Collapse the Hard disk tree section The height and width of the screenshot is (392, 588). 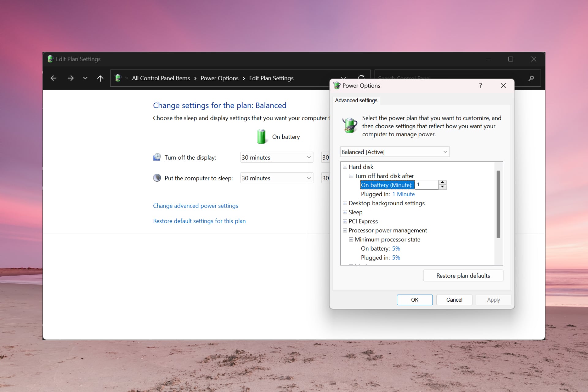pos(345,167)
